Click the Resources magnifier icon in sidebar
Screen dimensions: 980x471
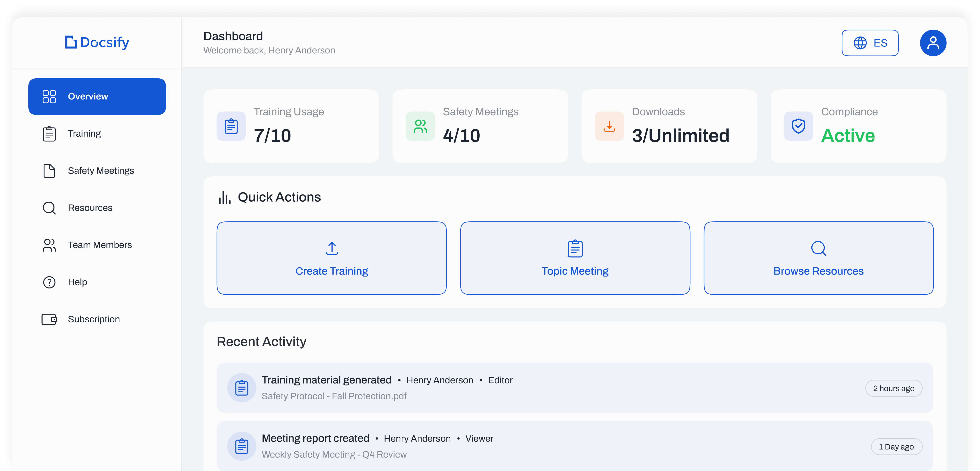[49, 207]
